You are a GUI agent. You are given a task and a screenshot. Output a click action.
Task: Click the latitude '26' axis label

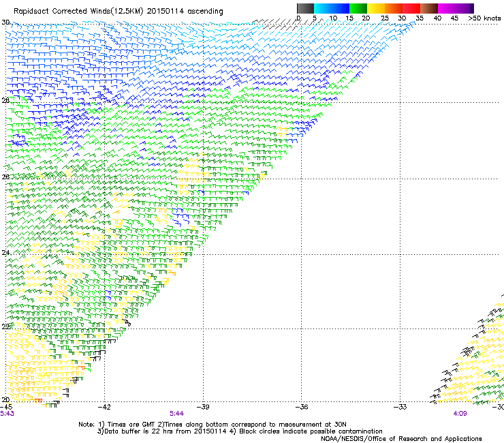5,177
